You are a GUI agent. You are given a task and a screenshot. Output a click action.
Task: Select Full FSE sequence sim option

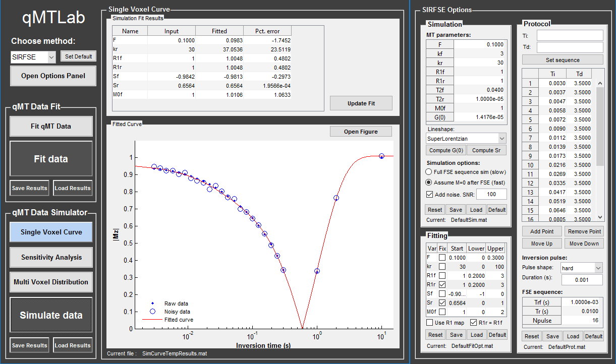point(429,172)
